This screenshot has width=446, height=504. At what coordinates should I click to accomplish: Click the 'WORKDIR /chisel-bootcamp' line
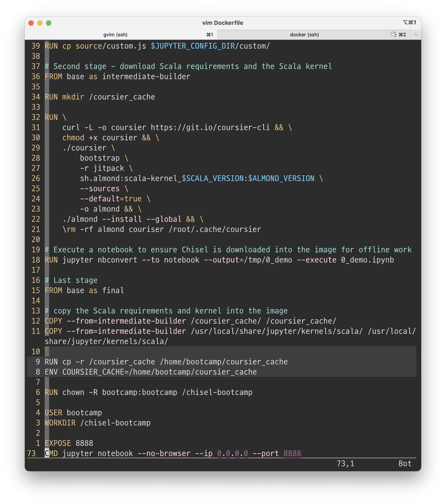tap(98, 423)
